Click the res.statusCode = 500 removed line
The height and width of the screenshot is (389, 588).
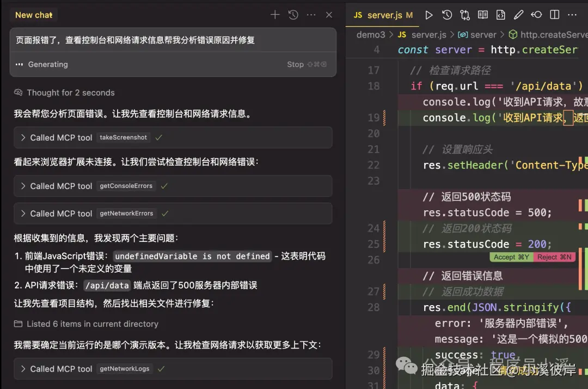pyautogui.click(x=487, y=212)
